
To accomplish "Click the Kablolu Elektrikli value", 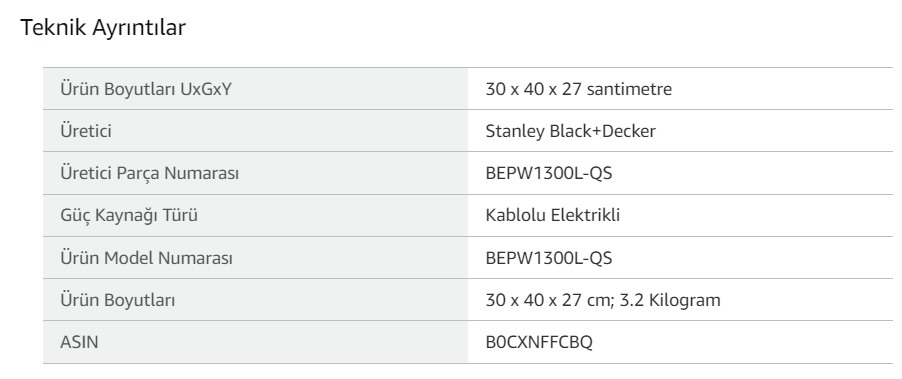I will [553, 215].
